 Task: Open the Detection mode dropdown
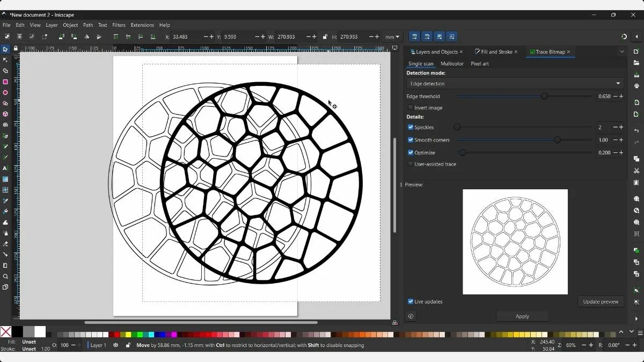point(515,84)
